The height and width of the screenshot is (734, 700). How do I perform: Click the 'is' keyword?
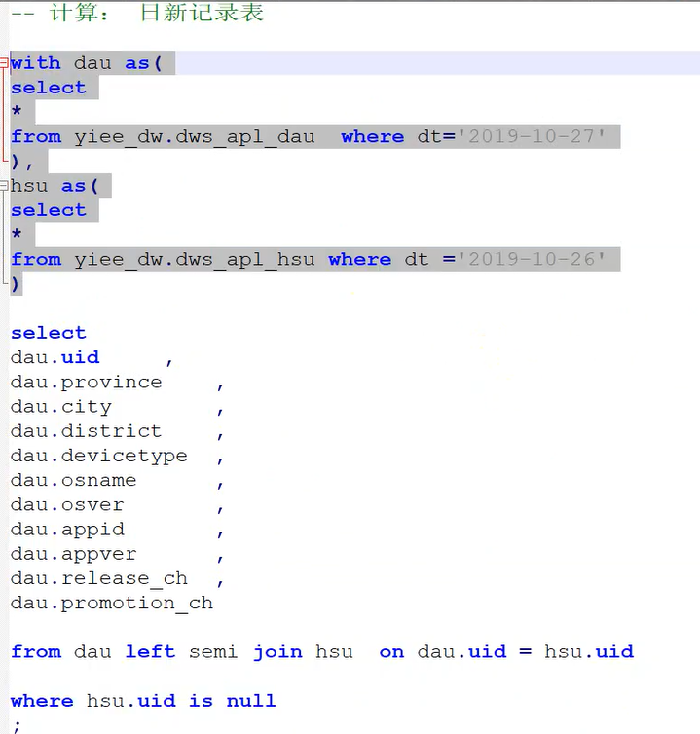pyautogui.click(x=201, y=701)
